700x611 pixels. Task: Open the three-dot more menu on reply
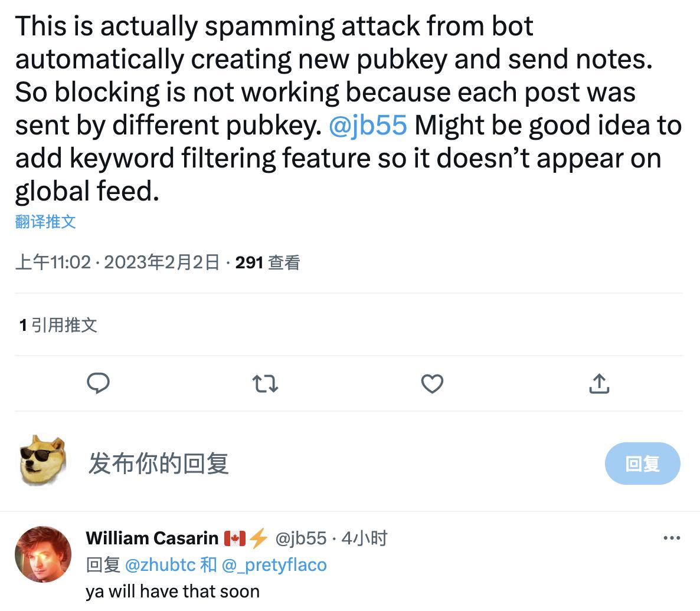pyautogui.click(x=672, y=538)
